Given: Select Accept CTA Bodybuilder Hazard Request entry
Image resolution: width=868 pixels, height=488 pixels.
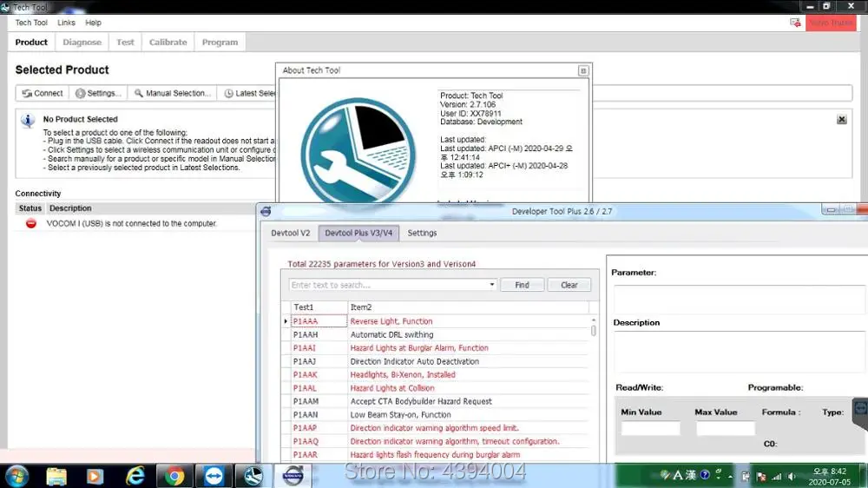Looking at the screenshot, I should (421, 401).
